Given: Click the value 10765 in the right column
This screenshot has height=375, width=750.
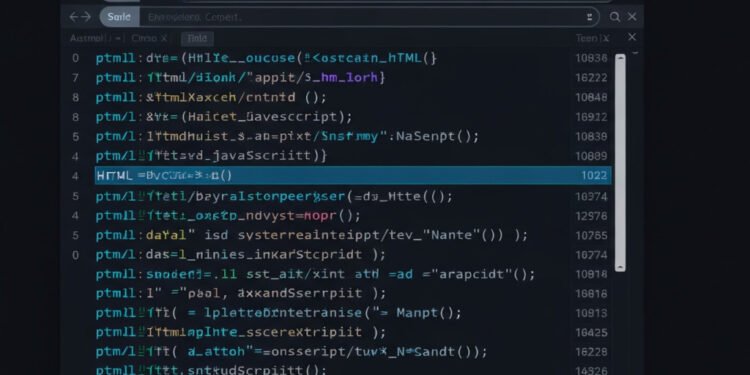Looking at the screenshot, I should click(x=591, y=235).
